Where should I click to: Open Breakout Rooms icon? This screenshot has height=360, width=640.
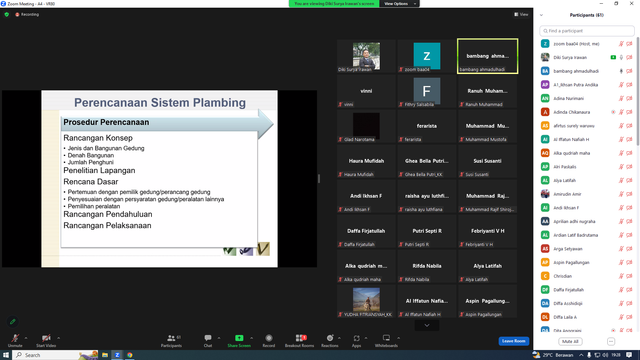(x=301, y=338)
